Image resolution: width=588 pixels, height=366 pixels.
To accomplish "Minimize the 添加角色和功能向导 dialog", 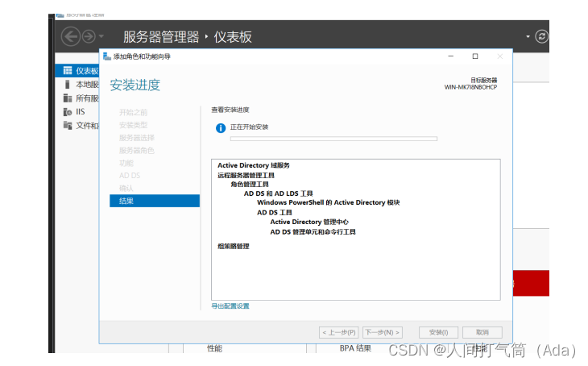I will [x=451, y=56].
